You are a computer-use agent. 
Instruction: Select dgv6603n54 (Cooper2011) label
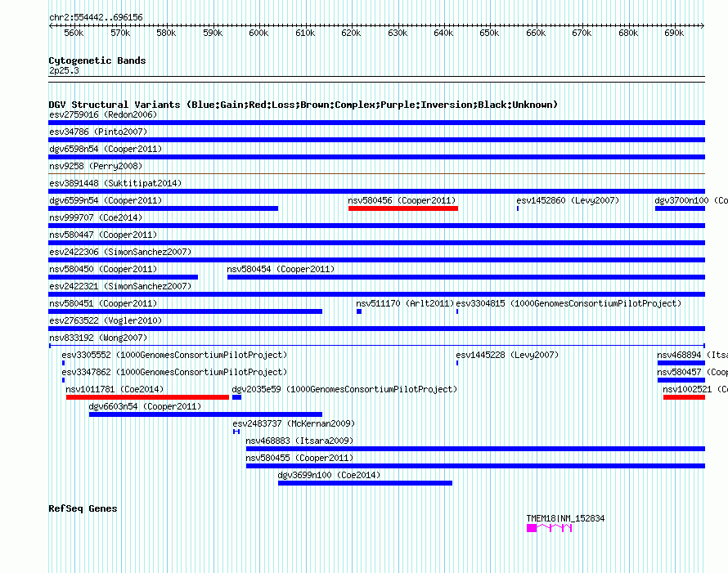click(x=146, y=406)
